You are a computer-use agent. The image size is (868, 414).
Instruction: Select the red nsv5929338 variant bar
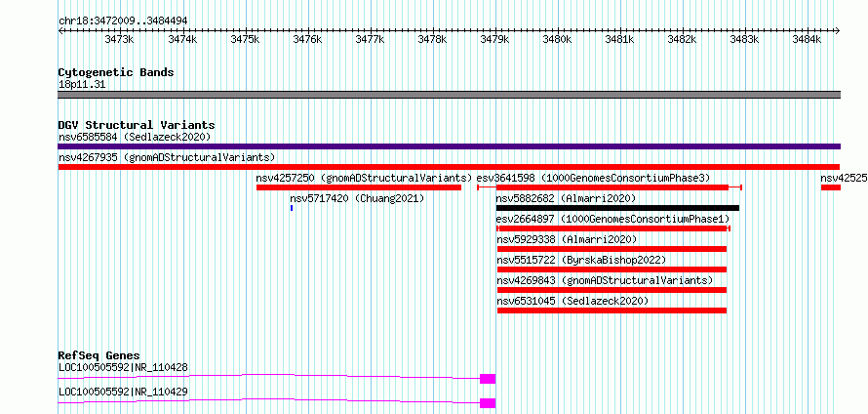click(x=612, y=249)
